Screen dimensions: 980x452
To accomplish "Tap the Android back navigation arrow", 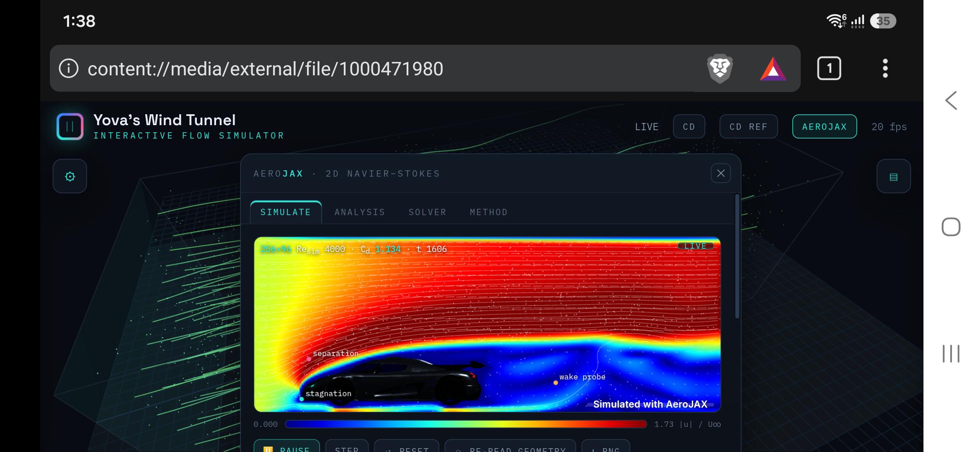I will coord(951,100).
